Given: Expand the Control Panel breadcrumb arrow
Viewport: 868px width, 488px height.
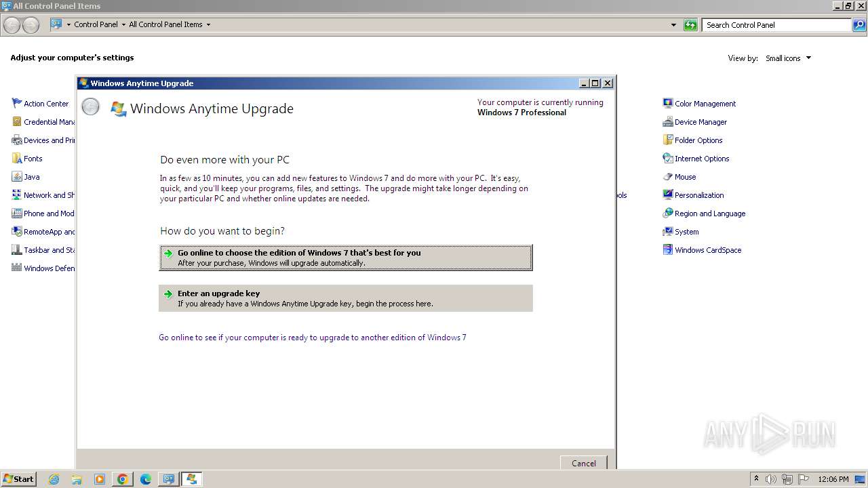Looking at the screenshot, I should coord(123,24).
